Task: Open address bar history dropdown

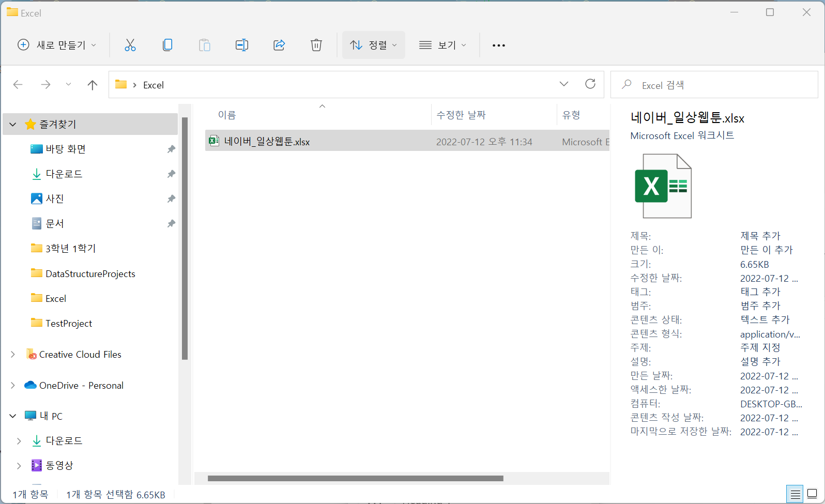Action: click(564, 84)
